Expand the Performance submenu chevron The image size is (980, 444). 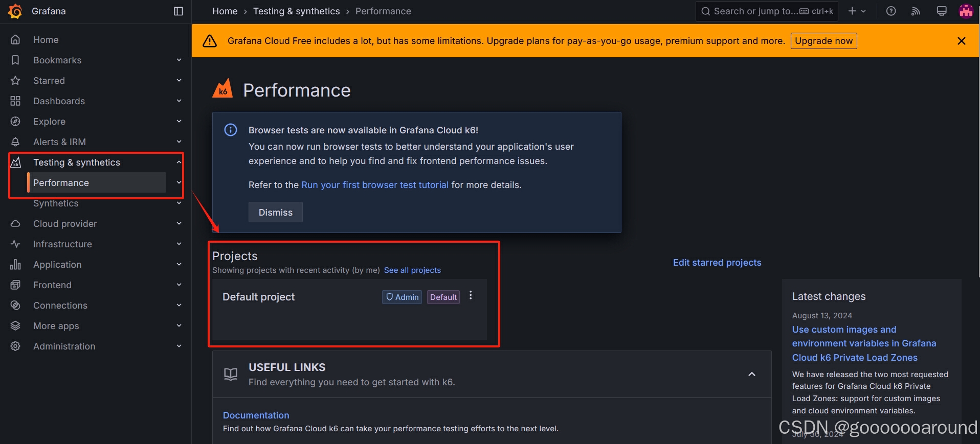click(179, 182)
